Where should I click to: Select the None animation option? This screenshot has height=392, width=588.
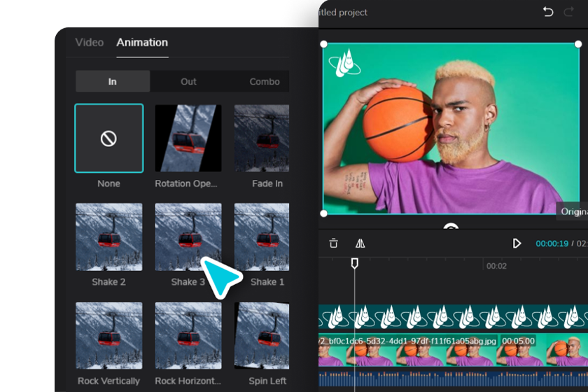pos(108,139)
